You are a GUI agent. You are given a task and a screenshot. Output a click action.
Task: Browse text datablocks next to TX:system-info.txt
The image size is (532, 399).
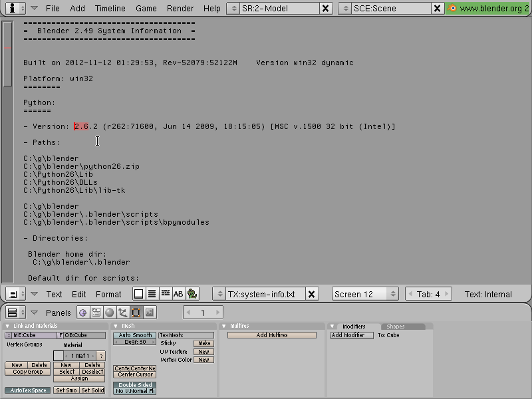tap(219, 294)
